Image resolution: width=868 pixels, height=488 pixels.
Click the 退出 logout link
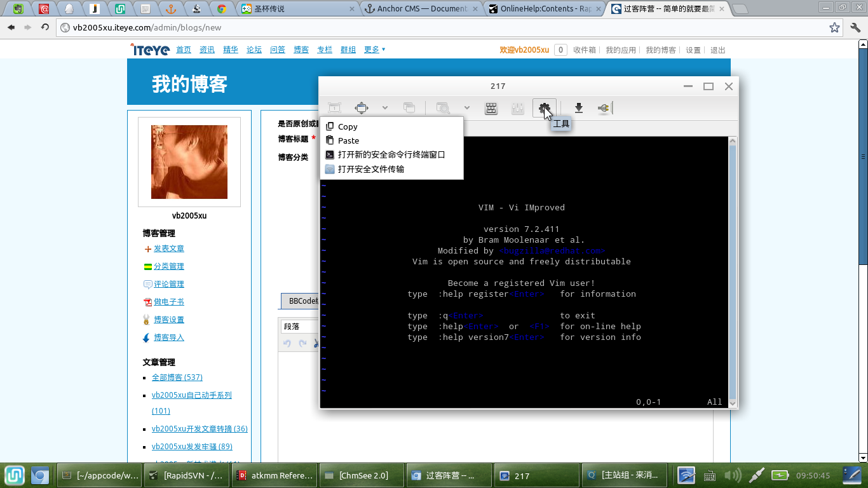click(717, 50)
